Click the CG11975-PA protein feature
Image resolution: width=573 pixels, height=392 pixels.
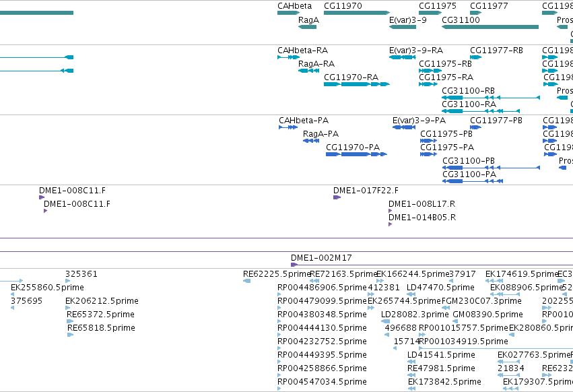point(428,154)
